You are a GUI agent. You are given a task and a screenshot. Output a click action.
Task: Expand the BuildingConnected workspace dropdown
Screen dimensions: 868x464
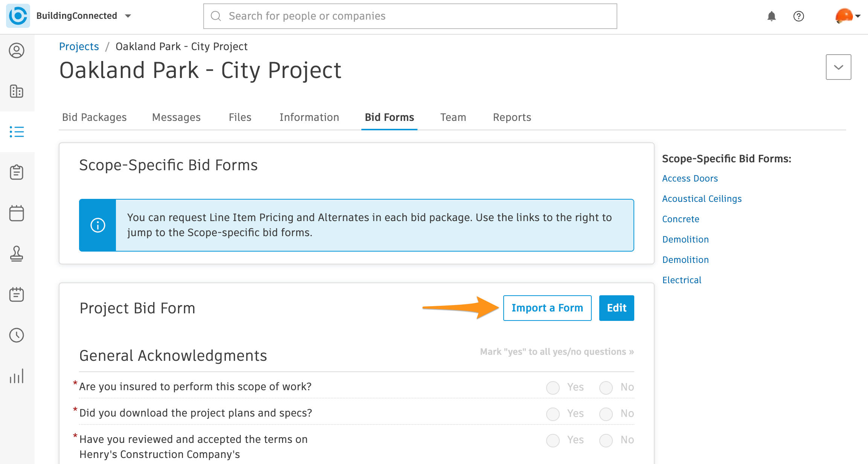tap(128, 16)
